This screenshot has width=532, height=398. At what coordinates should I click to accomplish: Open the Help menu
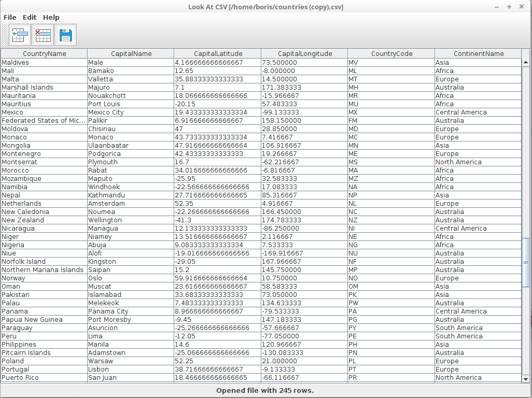(x=51, y=17)
